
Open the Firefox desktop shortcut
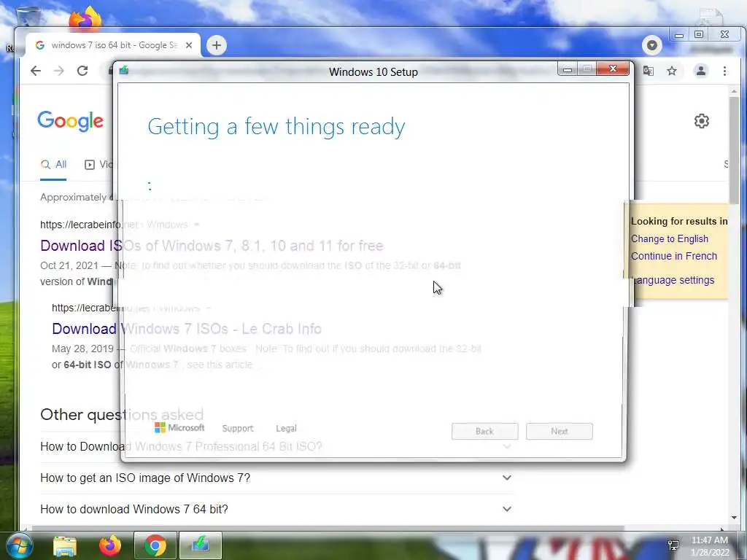point(86,18)
